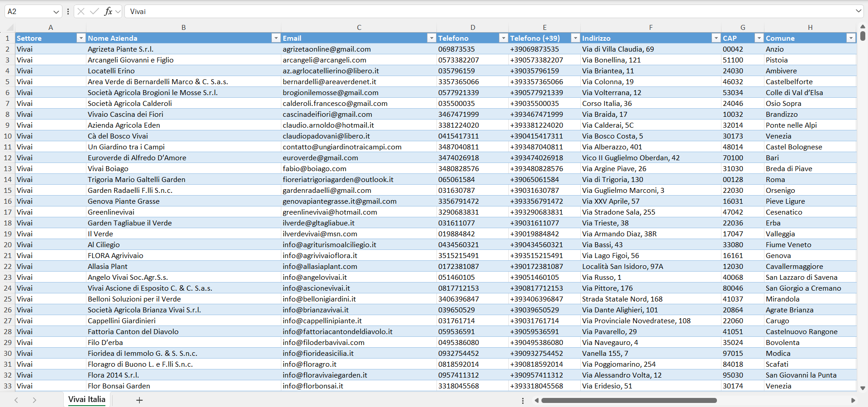
Task: Go to next sheet arrow
Action: point(34,400)
